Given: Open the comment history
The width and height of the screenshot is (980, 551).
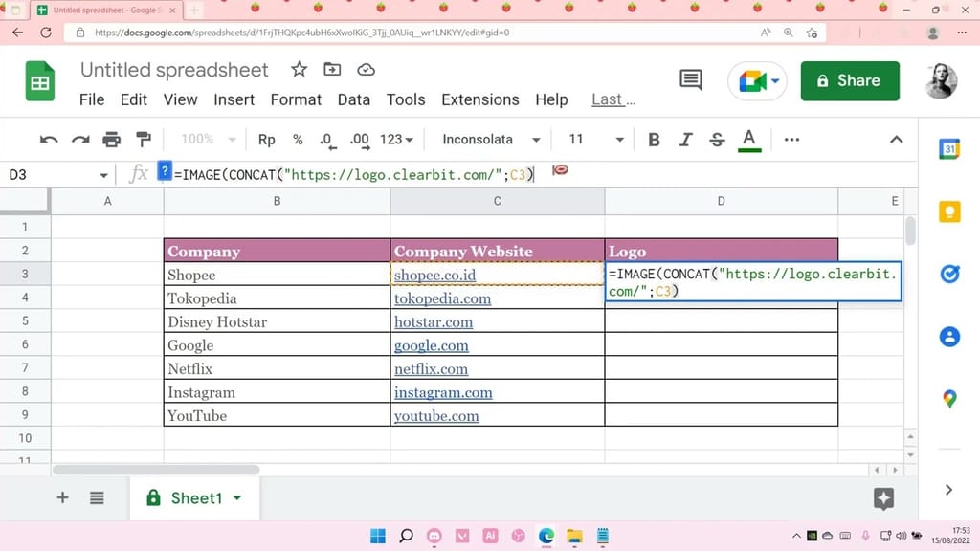Looking at the screenshot, I should pyautogui.click(x=691, y=80).
